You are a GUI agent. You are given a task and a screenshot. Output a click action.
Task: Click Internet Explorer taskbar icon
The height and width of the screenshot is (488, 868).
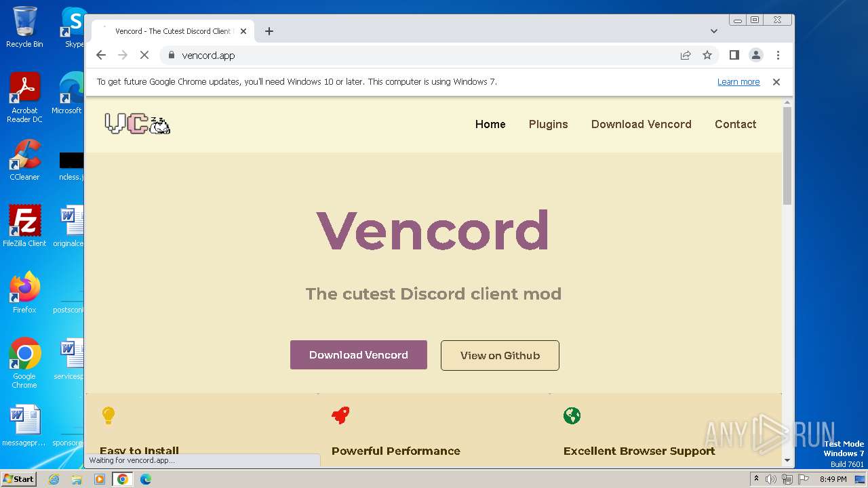[54, 479]
